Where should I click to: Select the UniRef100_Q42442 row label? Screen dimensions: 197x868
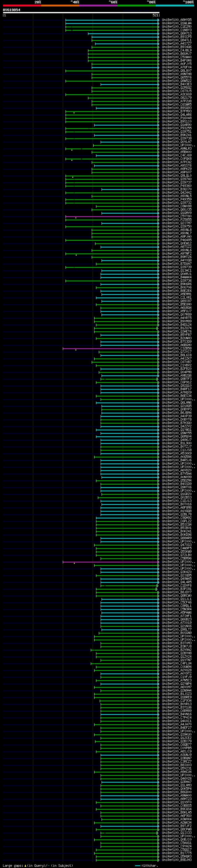pos(177,193)
